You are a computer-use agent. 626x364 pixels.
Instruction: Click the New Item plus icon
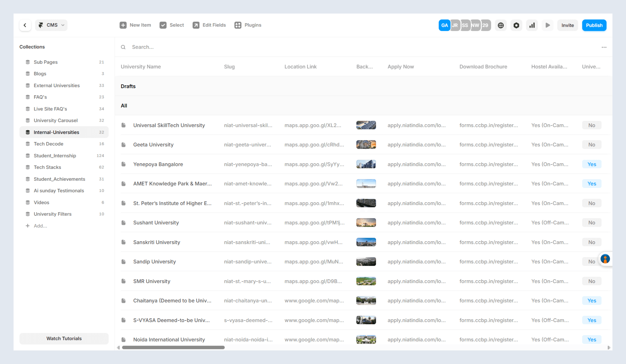[x=123, y=25]
